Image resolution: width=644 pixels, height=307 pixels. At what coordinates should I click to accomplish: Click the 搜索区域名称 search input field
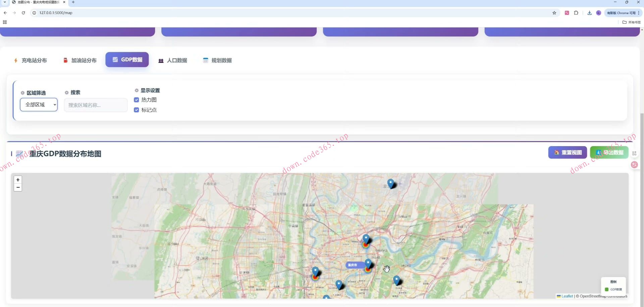click(96, 105)
